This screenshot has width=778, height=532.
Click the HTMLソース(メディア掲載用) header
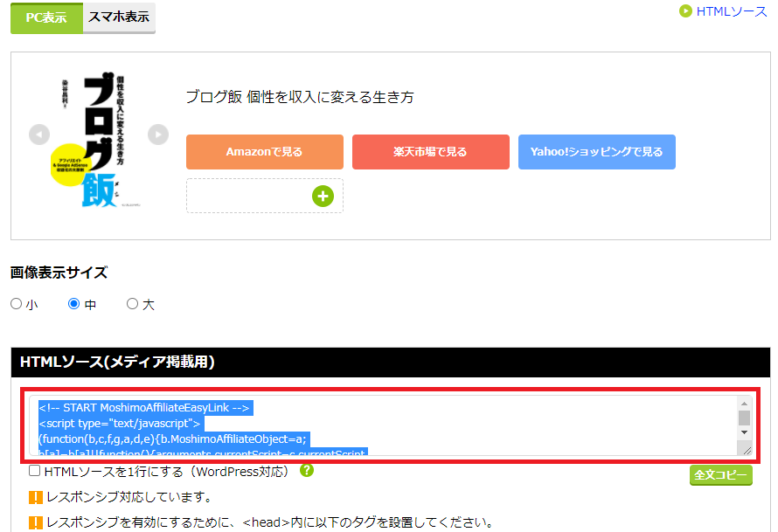pyautogui.click(x=117, y=362)
